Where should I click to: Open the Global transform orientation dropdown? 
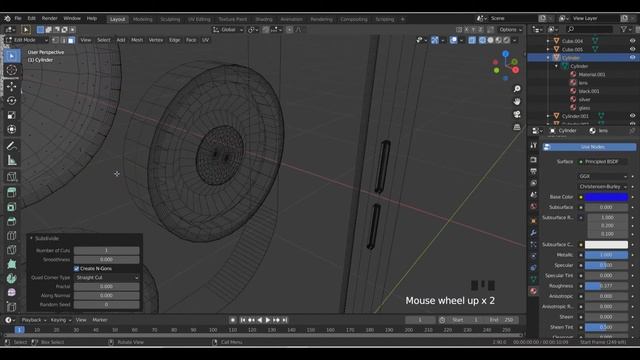(228, 30)
